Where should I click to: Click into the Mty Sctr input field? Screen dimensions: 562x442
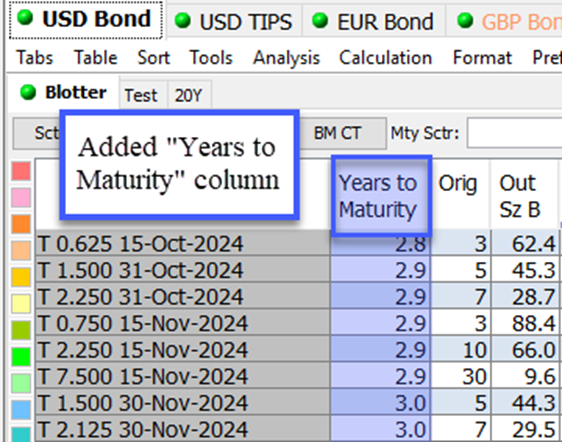point(514,133)
